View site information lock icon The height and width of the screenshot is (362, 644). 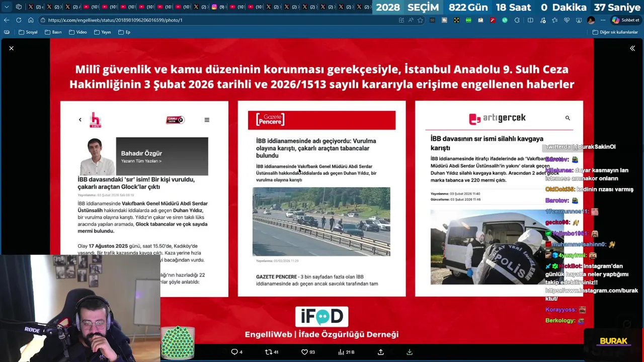43,20
